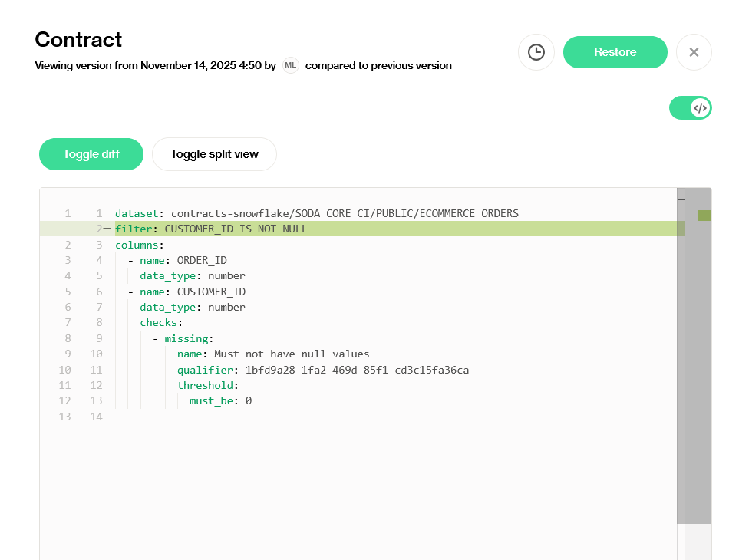Restore this contract version
The height and width of the screenshot is (560, 729).
pos(615,52)
